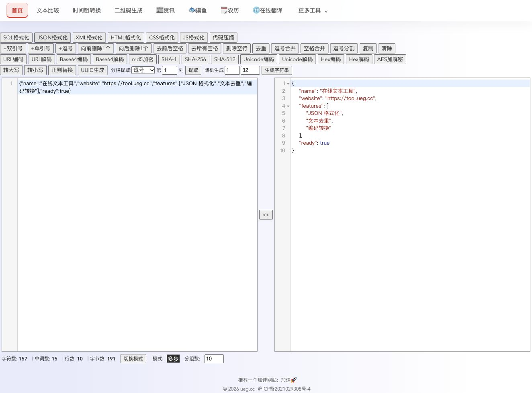Collapse the root JSON object fold arrow

point(288,84)
